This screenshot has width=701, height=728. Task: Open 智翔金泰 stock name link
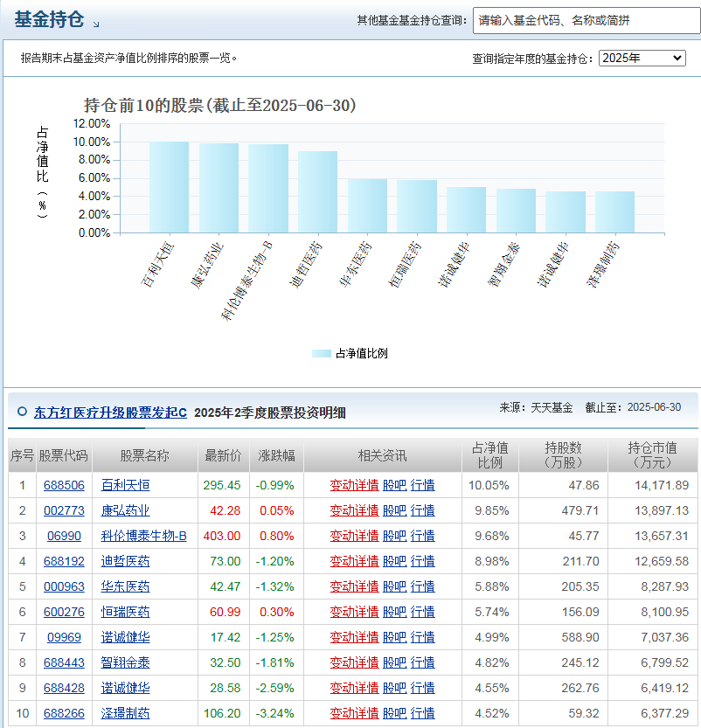click(x=125, y=662)
